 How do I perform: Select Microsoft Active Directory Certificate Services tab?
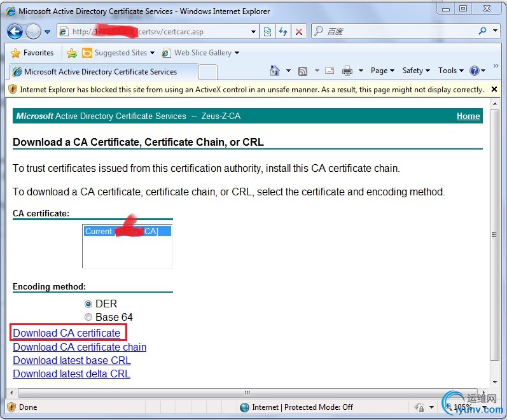(104, 72)
